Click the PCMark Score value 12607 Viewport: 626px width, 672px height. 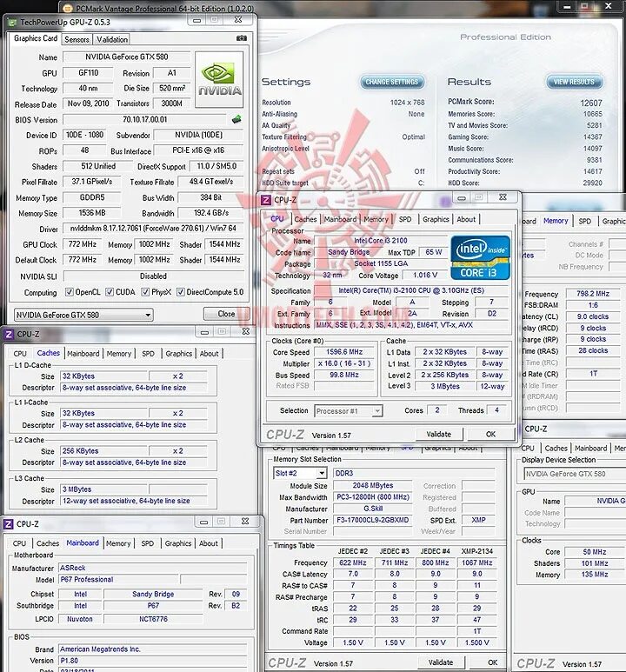coord(591,103)
